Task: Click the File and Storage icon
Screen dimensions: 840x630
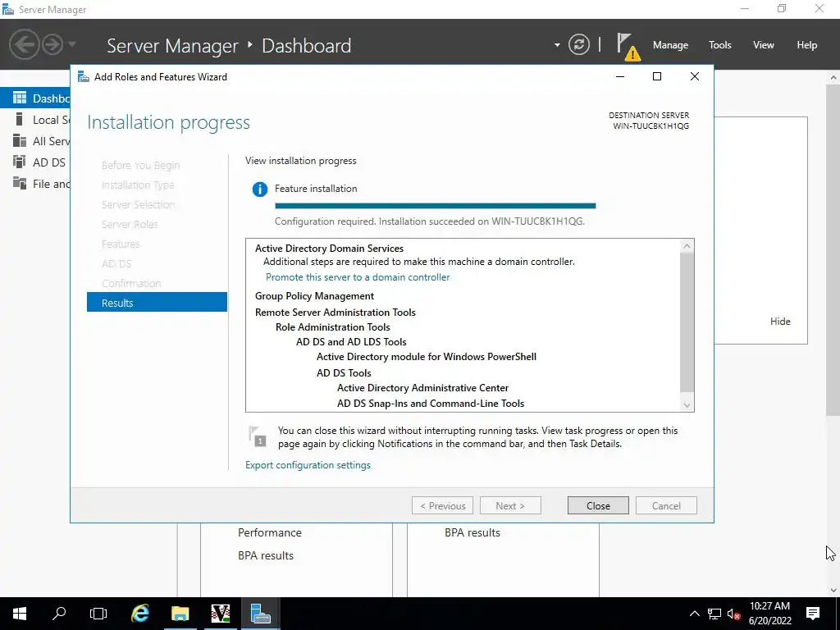Action: [x=20, y=183]
